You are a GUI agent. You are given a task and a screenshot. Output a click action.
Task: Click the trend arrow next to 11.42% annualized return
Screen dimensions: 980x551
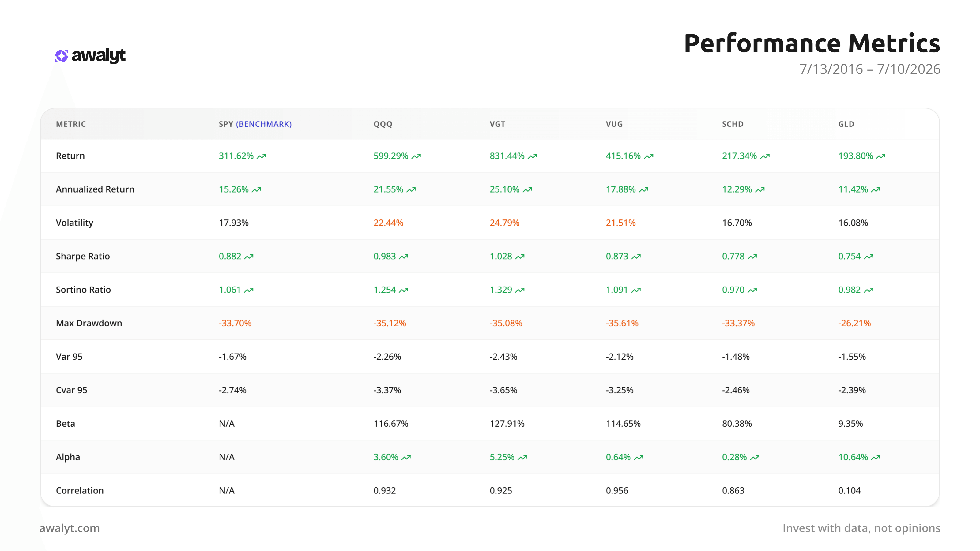[876, 190]
